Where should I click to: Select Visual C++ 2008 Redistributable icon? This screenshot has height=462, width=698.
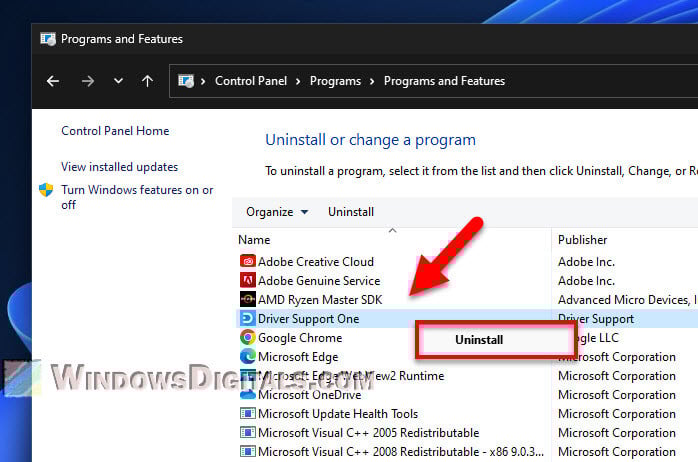point(248,451)
